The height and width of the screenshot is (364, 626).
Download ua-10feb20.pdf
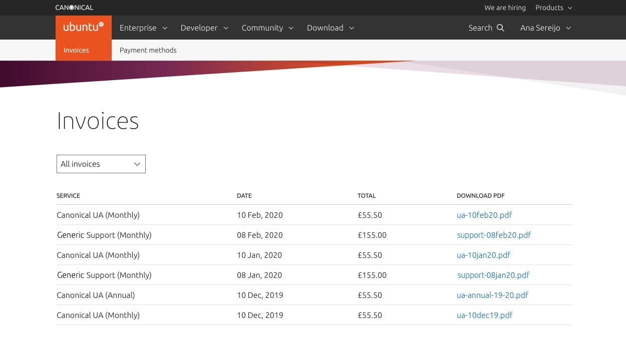click(x=484, y=215)
